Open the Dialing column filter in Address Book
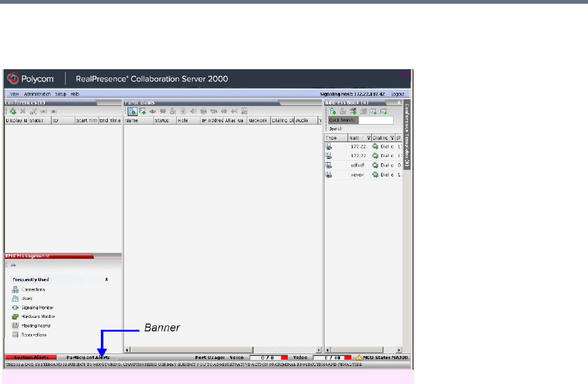 tap(392, 138)
